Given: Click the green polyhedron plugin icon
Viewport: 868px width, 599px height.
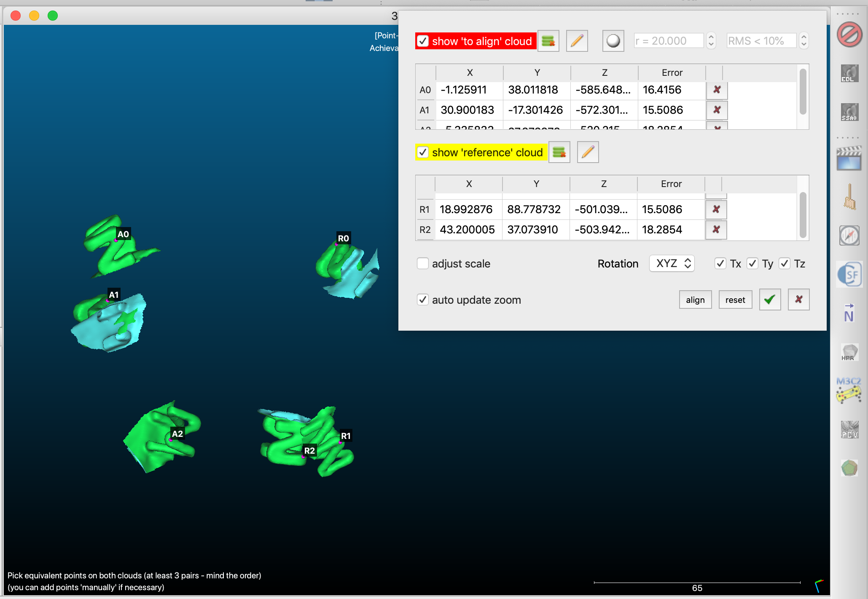Looking at the screenshot, I should click(849, 468).
